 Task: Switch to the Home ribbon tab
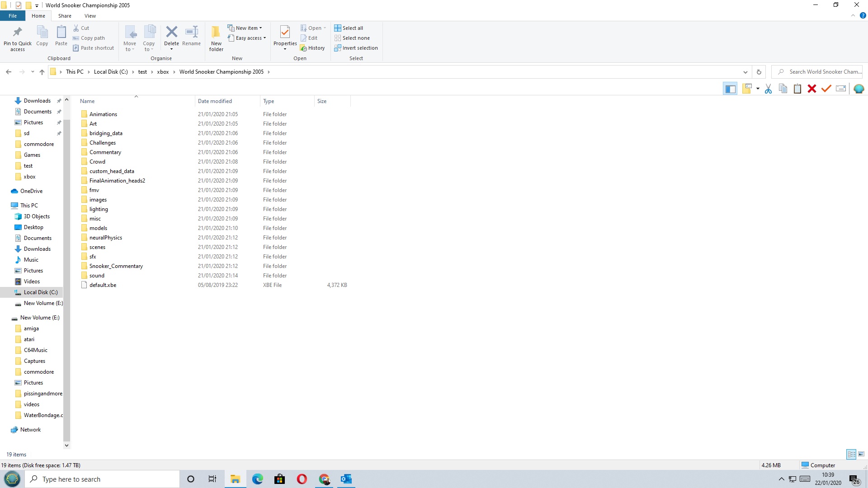[38, 16]
